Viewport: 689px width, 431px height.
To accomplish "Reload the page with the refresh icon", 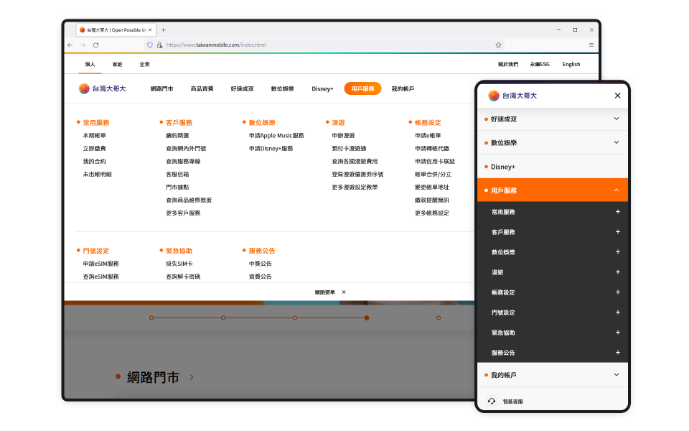I will (x=96, y=45).
